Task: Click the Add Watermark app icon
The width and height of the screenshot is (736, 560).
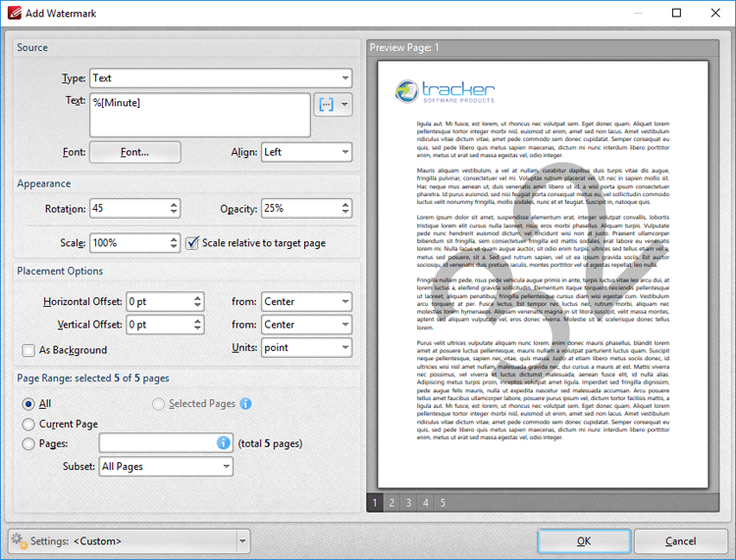Action: pos(14,13)
